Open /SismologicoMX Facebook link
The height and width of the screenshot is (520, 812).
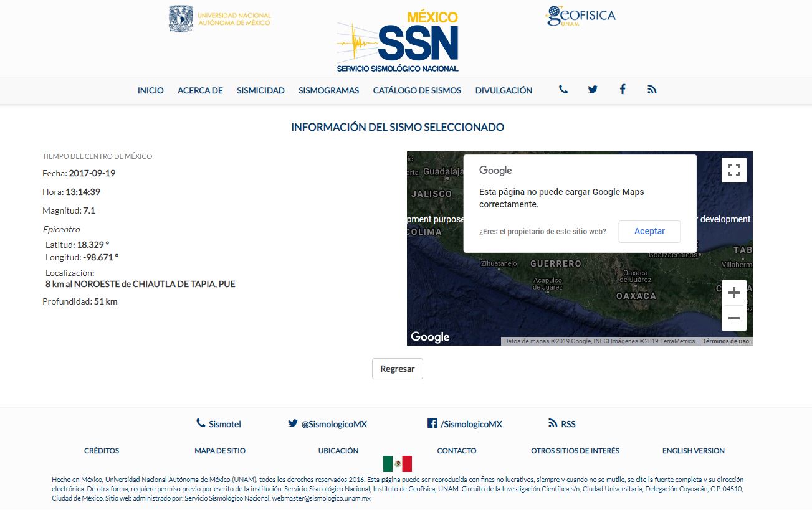point(471,424)
